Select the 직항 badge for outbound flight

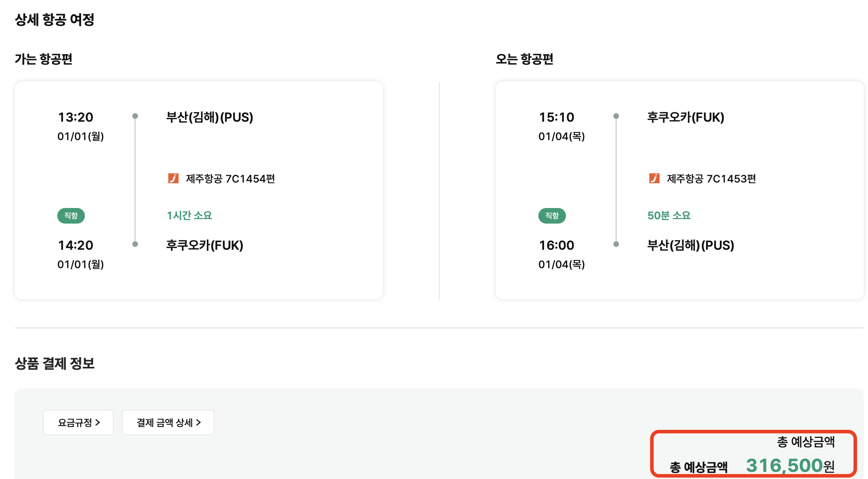71,215
